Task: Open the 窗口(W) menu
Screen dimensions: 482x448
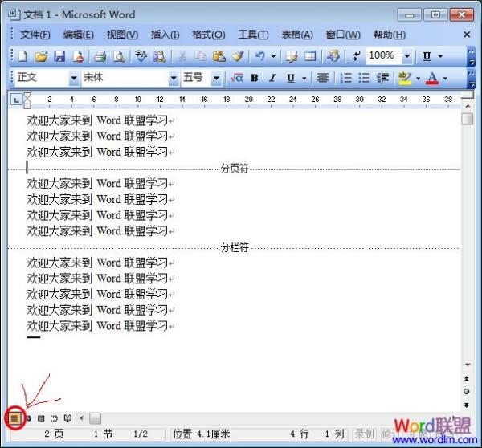Action: point(343,35)
